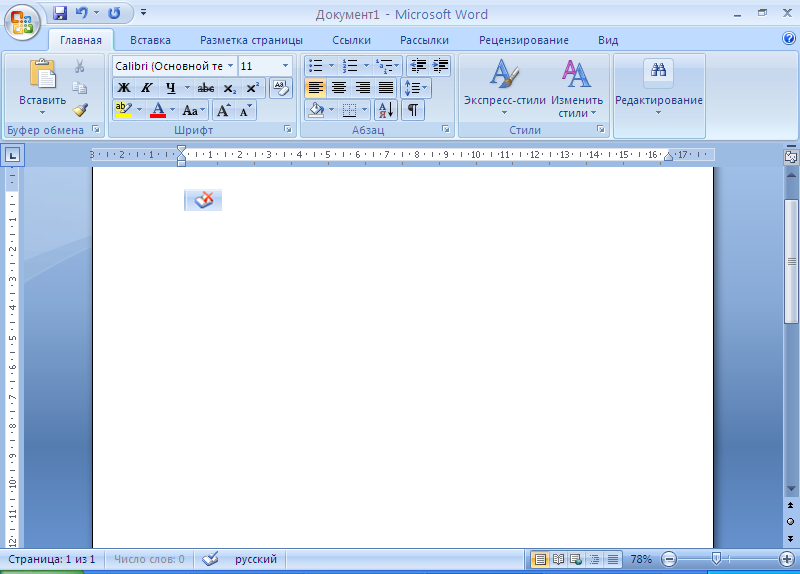Switch to Рецензирование tab
This screenshot has height=574, width=800.
[x=523, y=40]
